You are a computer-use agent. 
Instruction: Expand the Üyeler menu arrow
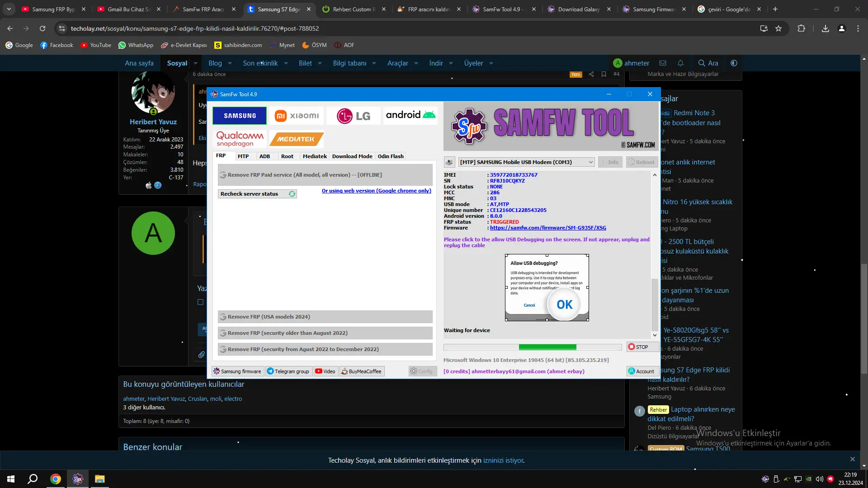click(x=491, y=64)
